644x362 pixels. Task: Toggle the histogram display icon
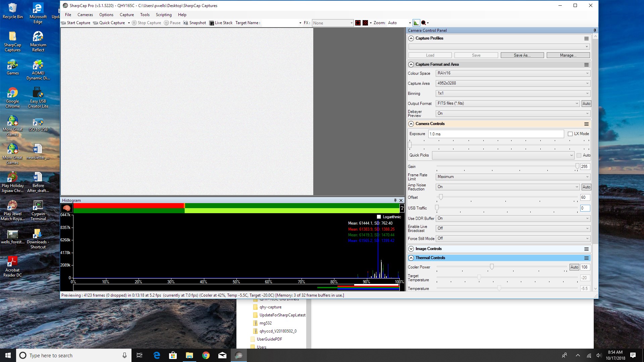[x=416, y=23]
